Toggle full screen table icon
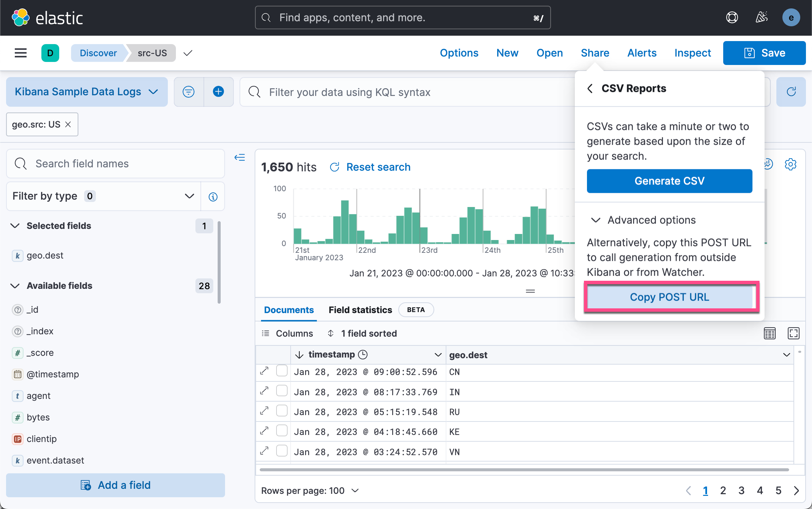This screenshot has width=812, height=509. click(793, 333)
